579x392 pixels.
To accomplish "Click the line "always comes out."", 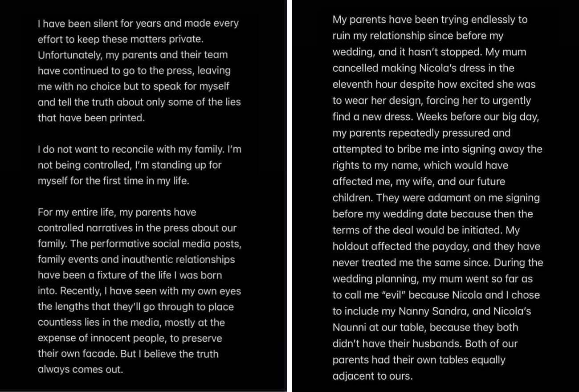I will [x=80, y=370].
